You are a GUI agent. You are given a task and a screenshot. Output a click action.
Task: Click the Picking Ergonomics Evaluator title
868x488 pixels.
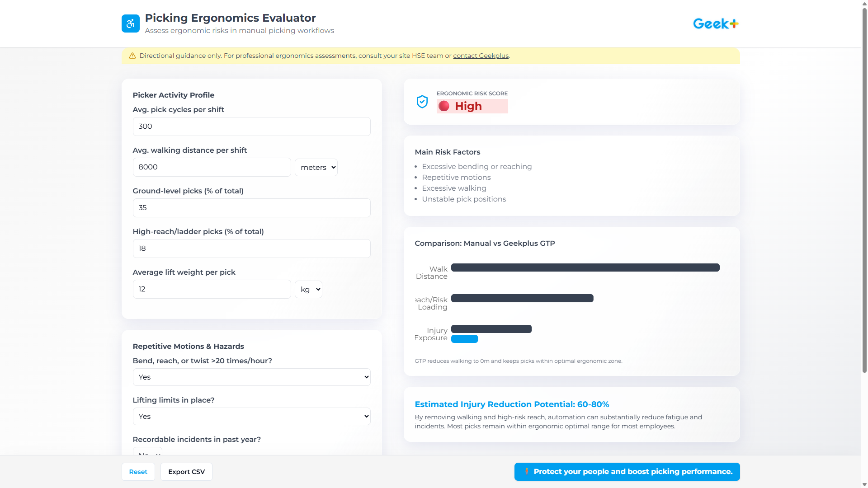coord(230,18)
